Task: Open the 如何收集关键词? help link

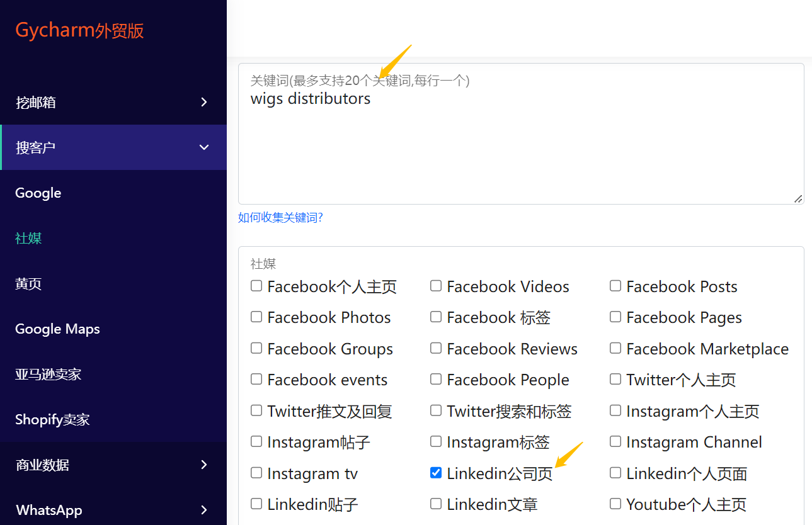Action: (280, 218)
